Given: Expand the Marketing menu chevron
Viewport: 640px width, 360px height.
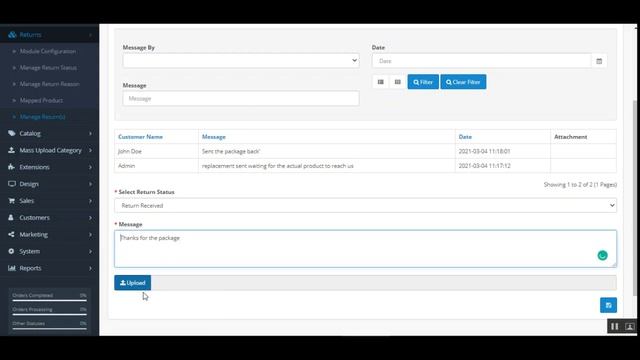Looking at the screenshot, I should click(90, 234).
